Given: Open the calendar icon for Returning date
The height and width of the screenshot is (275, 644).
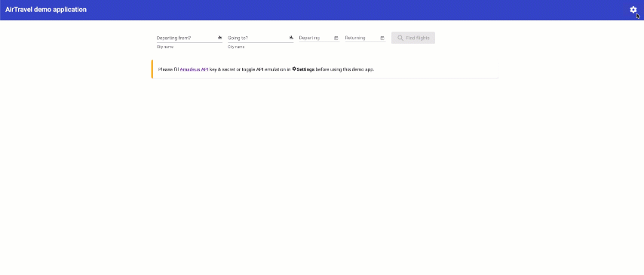Looking at the screenshot, I should pos(382,38).
